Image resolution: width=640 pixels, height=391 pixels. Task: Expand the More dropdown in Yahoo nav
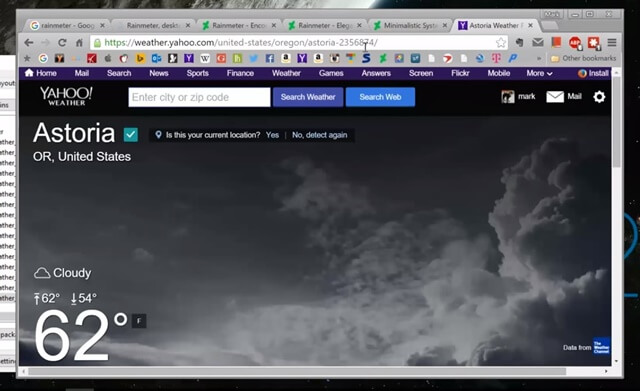pos(539,73)
